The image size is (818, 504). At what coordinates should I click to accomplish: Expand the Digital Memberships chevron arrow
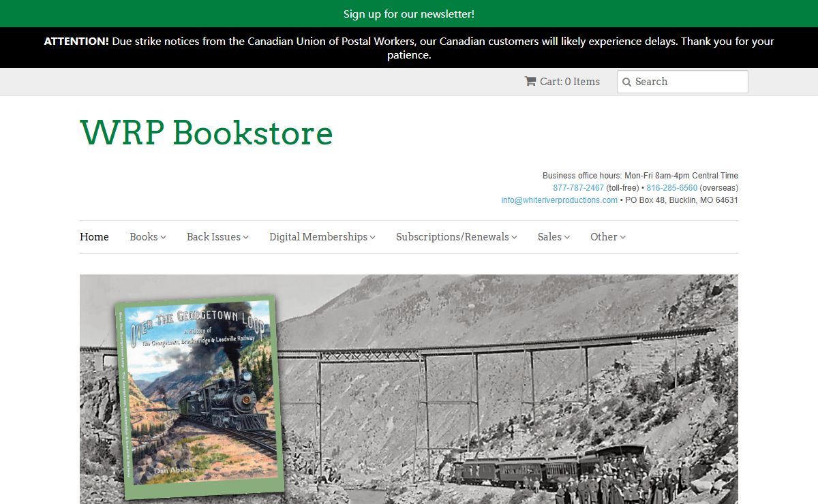click(373, 238)
